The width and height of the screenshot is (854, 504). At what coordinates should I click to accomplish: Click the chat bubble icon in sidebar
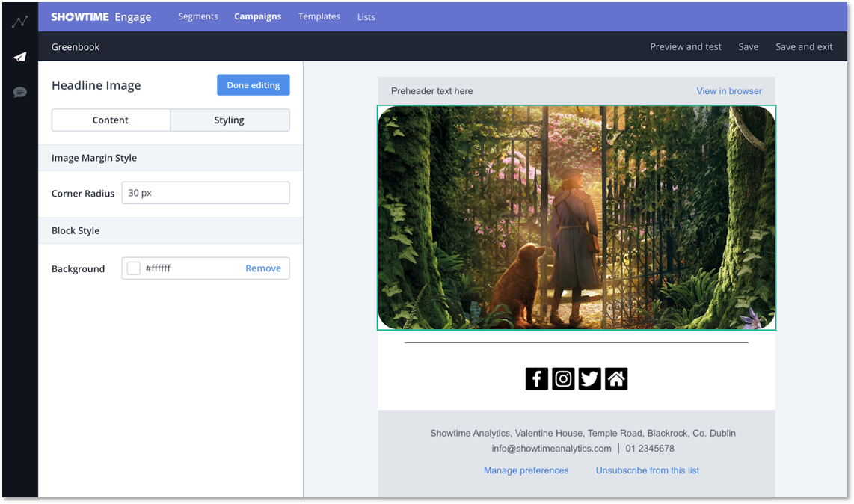coord(19,91)
